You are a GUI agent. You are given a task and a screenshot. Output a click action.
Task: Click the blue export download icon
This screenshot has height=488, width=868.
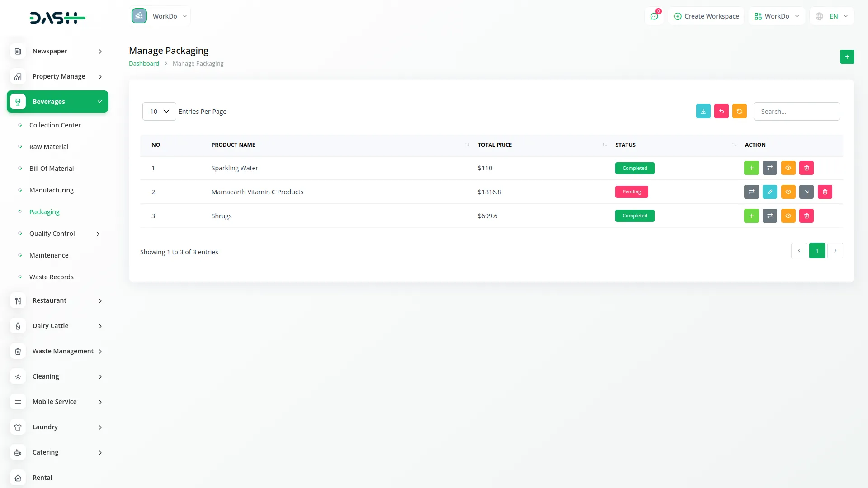click(x=703, y=111)
